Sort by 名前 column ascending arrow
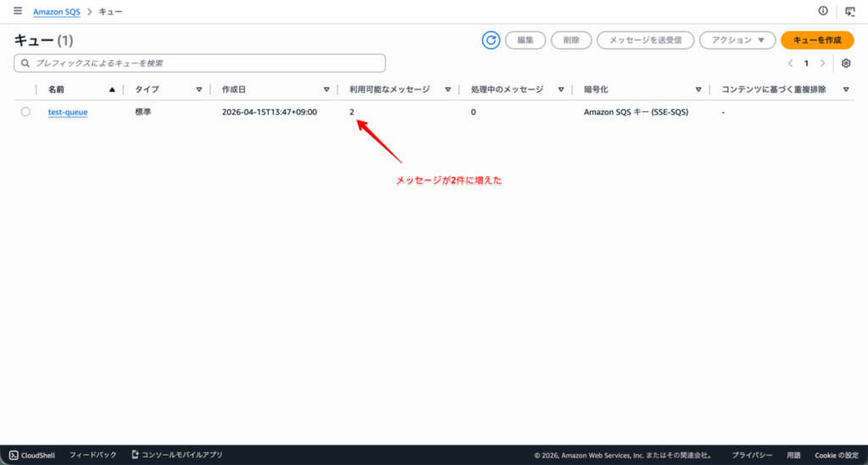 (x=113, y=90)
